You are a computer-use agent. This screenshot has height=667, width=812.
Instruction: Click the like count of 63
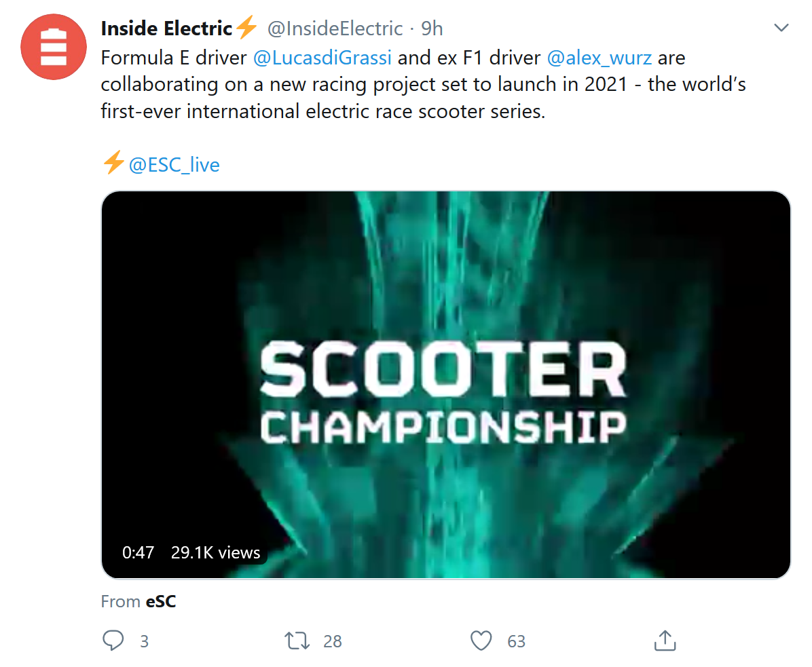point(516,641)
